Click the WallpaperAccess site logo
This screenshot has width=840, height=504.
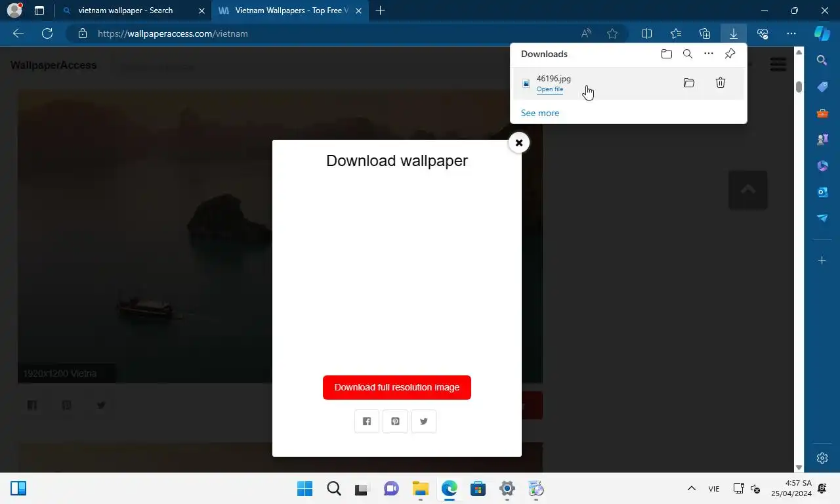point(53,65)
